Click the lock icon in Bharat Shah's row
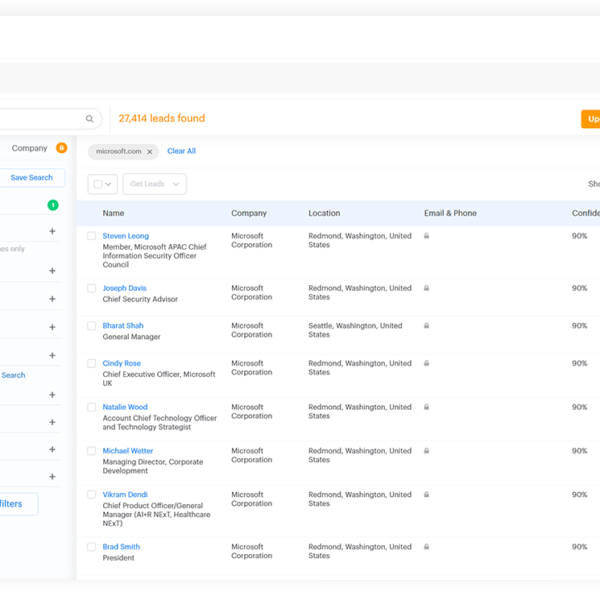 426,326
